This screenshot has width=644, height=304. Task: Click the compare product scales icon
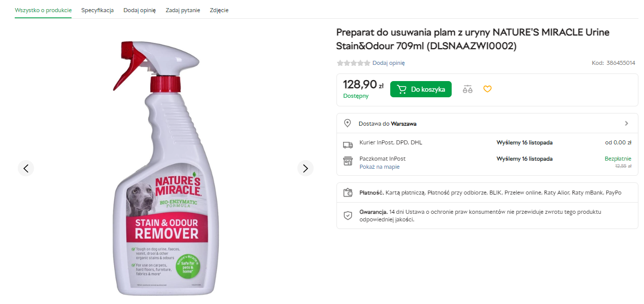pos(467,90)
